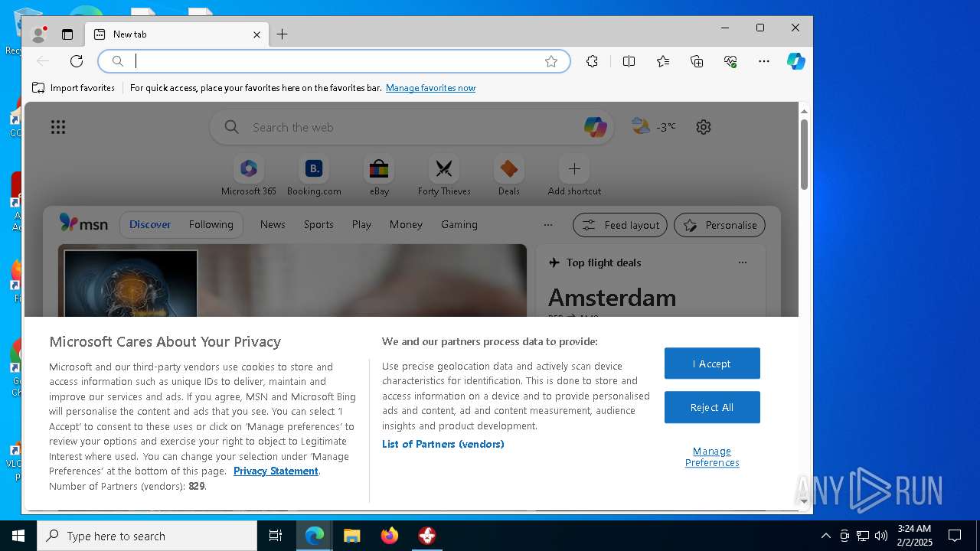Open List of Partners (vendors) link
The width and height of the screenshot is (980, 551).
[443, 444]
